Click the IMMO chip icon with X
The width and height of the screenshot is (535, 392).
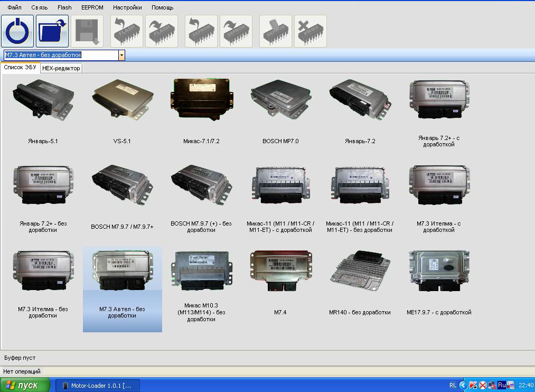tap(310, 31)
